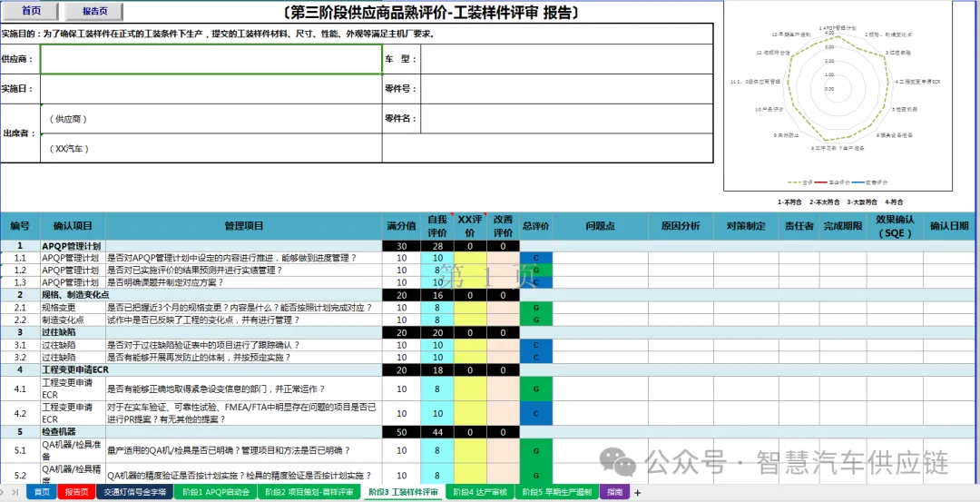This screenshot has height=502, width=980.
Task: Click the green G rating in row 2.1
Action: point(536,308)
